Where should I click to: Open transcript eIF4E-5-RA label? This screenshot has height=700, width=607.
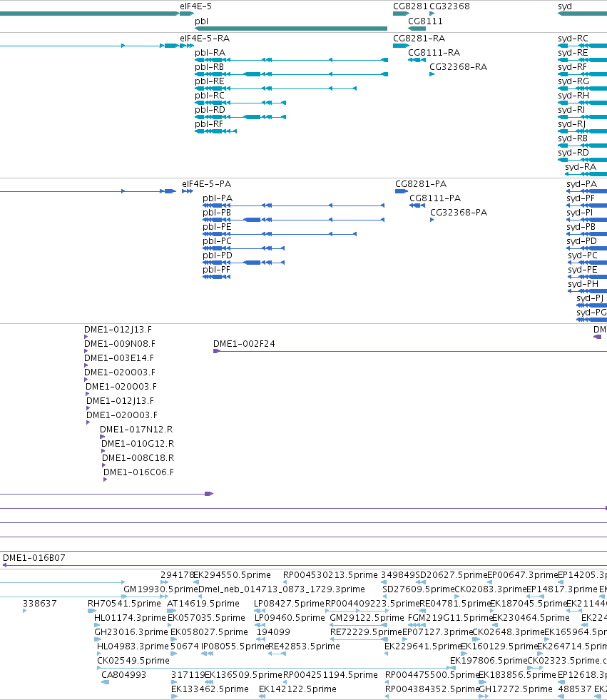pyautogui.click(x=205, y=39)
